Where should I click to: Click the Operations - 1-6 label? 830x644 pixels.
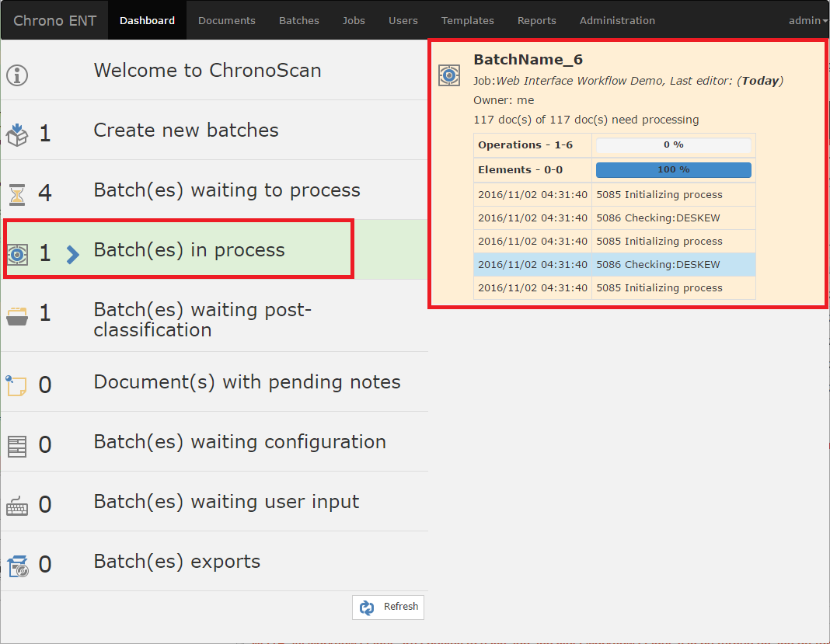(x=525, y=145)
